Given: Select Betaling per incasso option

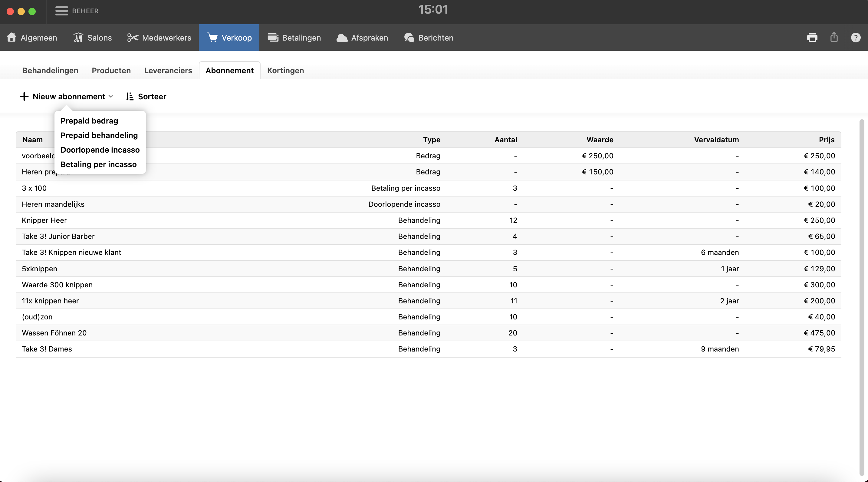Looking at the screenshot, I should [98, 164].
